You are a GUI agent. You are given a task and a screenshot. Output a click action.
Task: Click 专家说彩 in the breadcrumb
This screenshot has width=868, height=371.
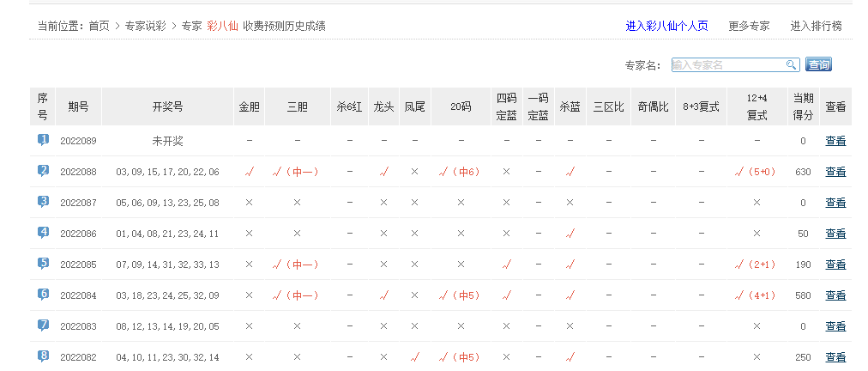click(x=145, y=26)
